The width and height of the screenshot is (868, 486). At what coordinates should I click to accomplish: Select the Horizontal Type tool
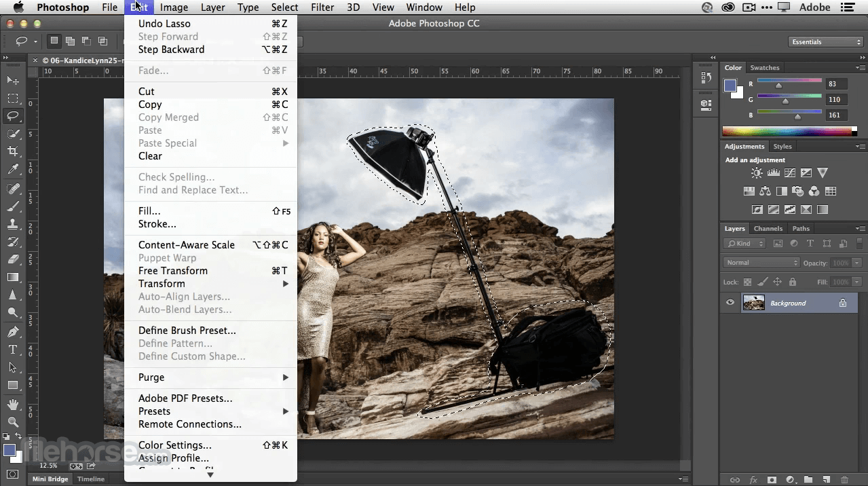click(13, 350)
